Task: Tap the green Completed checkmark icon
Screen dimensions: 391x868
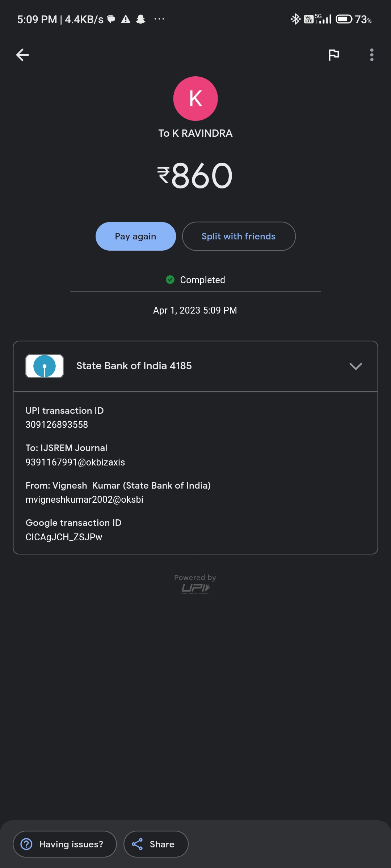Action: click(x=170, y=280)
